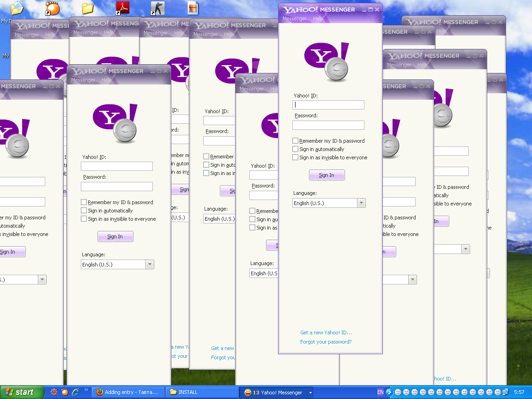Viewport: 532px width, 399px height.
Task: Switch to 'Adding entry' Firefox taskbar button
Action: coord(129,392)
